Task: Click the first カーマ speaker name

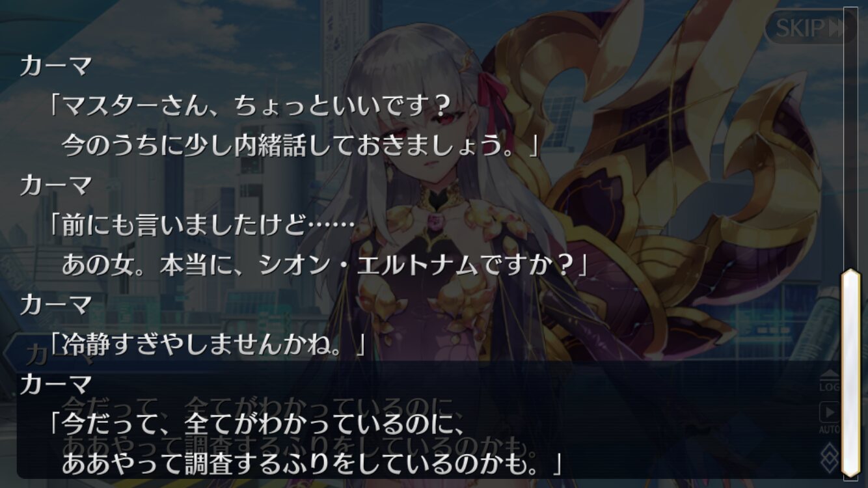Action: tap(56, 66)
